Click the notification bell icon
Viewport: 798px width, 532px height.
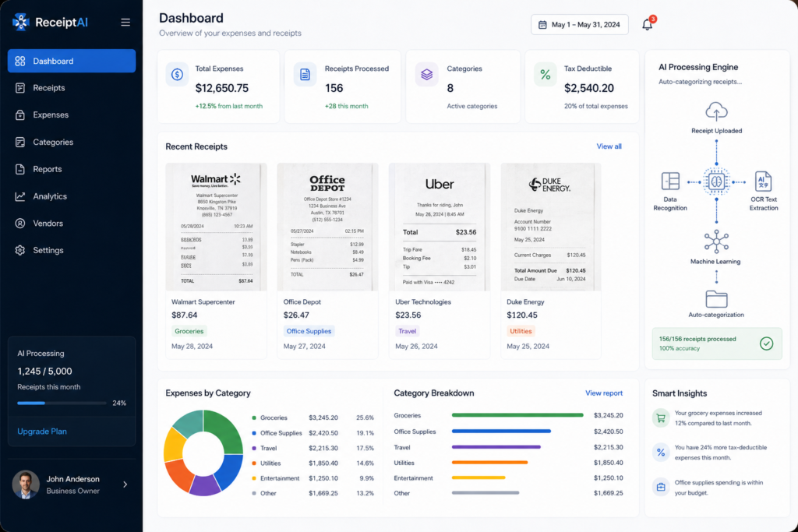(x=648, y=24)
